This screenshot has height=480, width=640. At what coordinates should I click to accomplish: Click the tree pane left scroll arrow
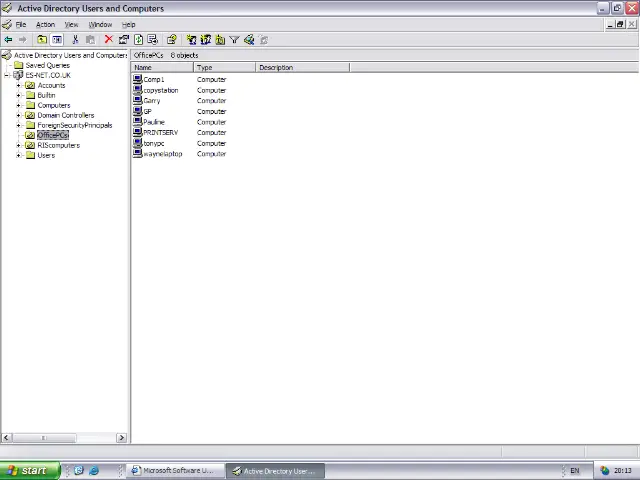click(6, 438)
